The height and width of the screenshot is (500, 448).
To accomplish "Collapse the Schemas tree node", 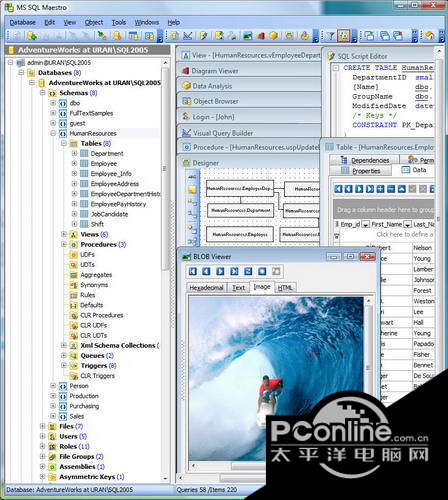I will (43, 93).
